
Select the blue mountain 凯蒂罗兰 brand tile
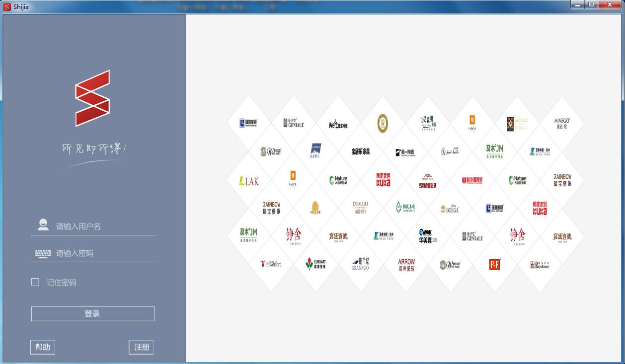pos(316,151)
